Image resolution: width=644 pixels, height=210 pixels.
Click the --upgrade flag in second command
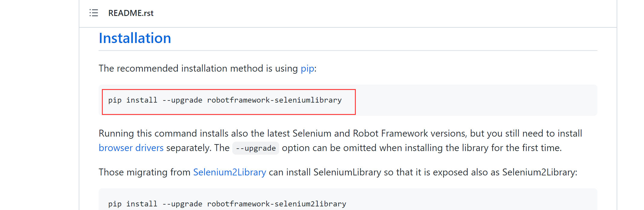(182, 204)
